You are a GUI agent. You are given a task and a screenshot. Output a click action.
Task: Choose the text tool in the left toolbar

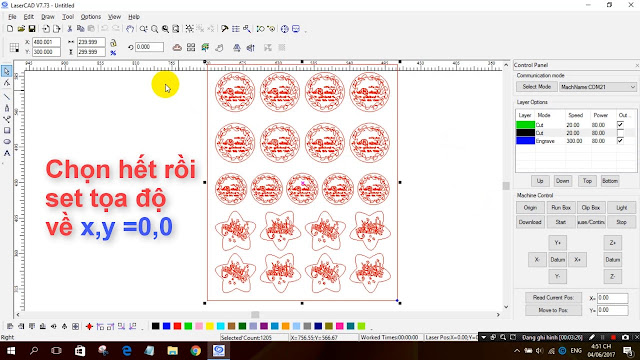click(7, 153)
